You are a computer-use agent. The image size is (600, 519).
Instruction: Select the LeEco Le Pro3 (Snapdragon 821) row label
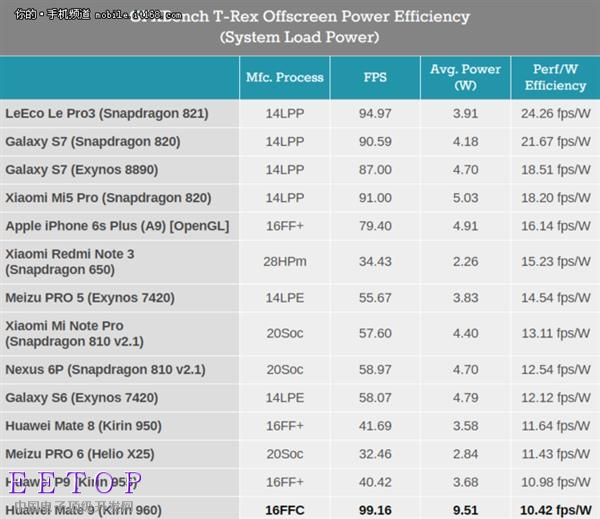tap(107, 114)
